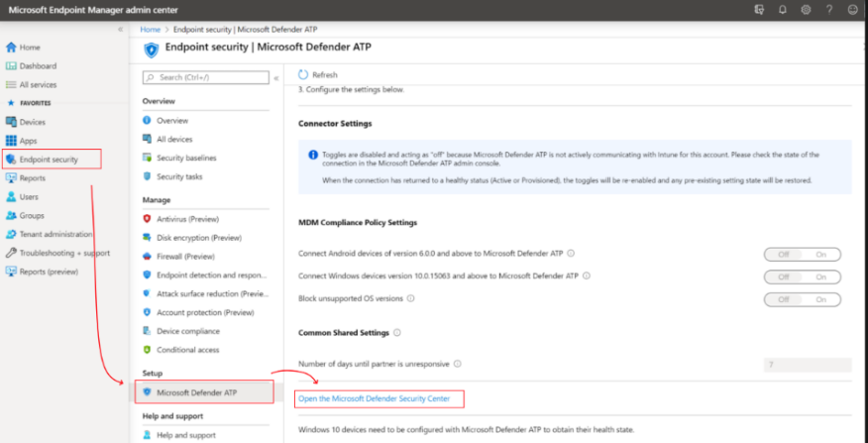This screenshot has height=443, width=868.
Task: Click the directory and subscription filter icon
Action: tap(759, 10)
